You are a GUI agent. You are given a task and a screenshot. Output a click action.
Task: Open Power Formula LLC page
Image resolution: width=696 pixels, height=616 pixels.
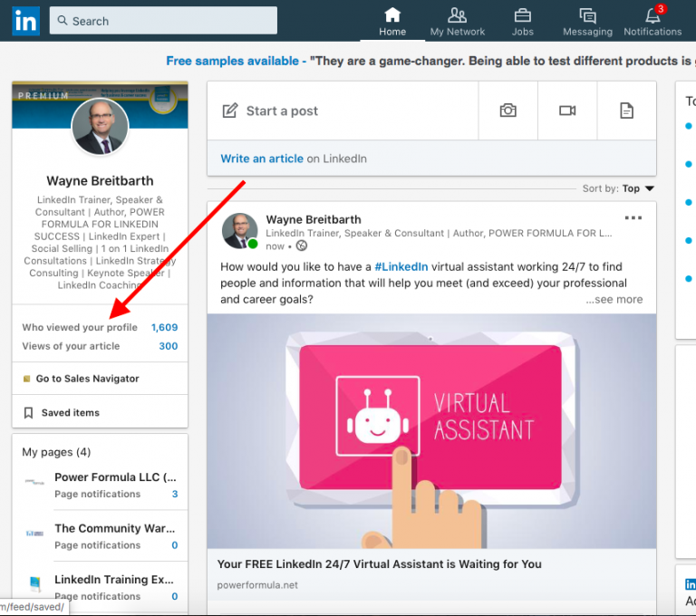pos(115,477)
